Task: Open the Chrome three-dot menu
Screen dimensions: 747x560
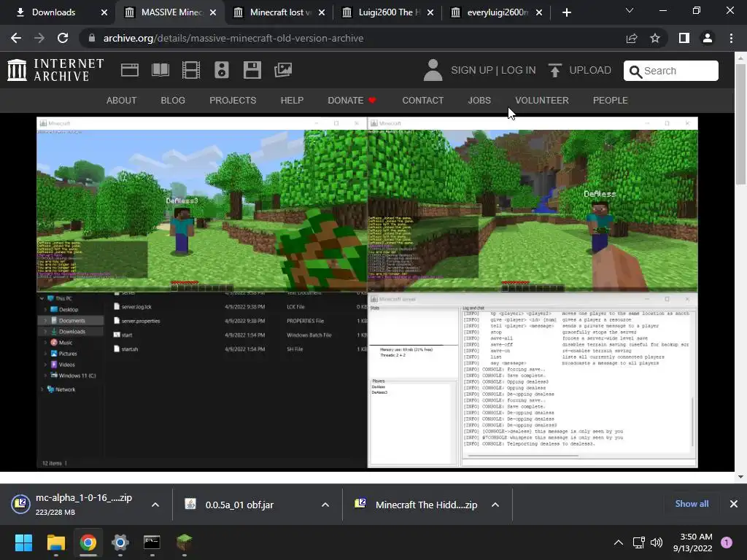Action: (x=731, y=38)
